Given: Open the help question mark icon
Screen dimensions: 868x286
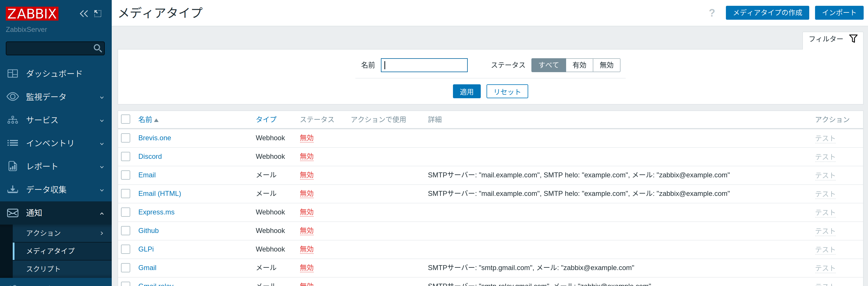Looking at the screenshot, I should [712, 13].
